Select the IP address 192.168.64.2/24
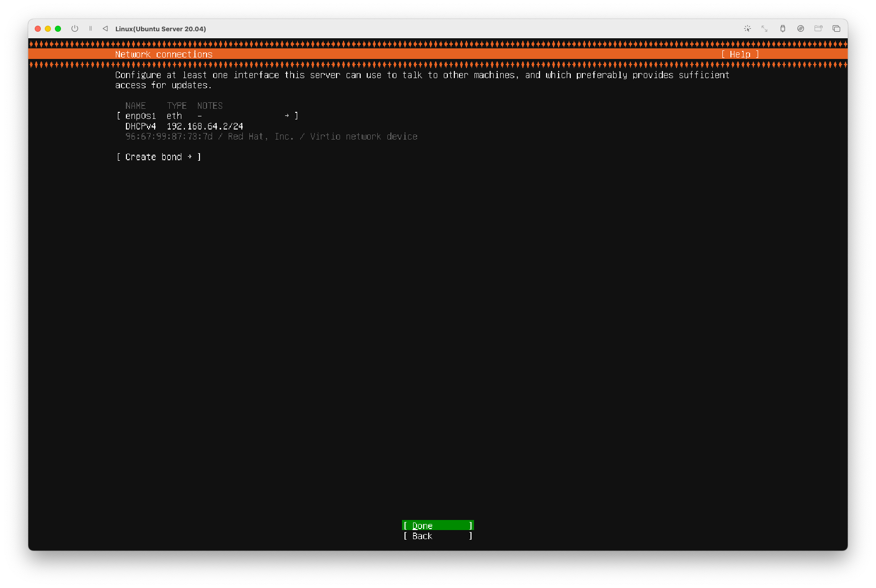Image resolution: width=876 pixels, height=588 pixels. point(205,126)
